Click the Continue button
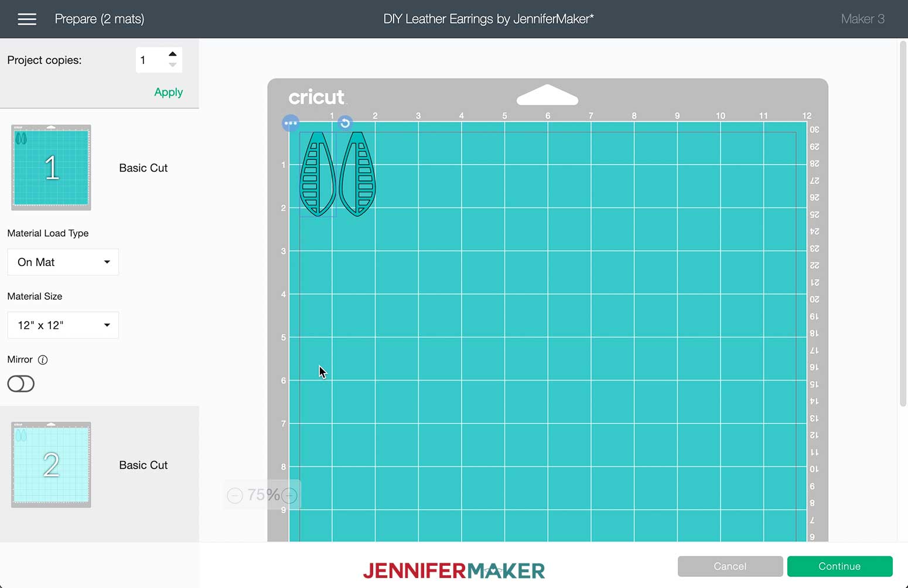The width and height of the screenshot is (908, 588). click(x=839, y=566)
